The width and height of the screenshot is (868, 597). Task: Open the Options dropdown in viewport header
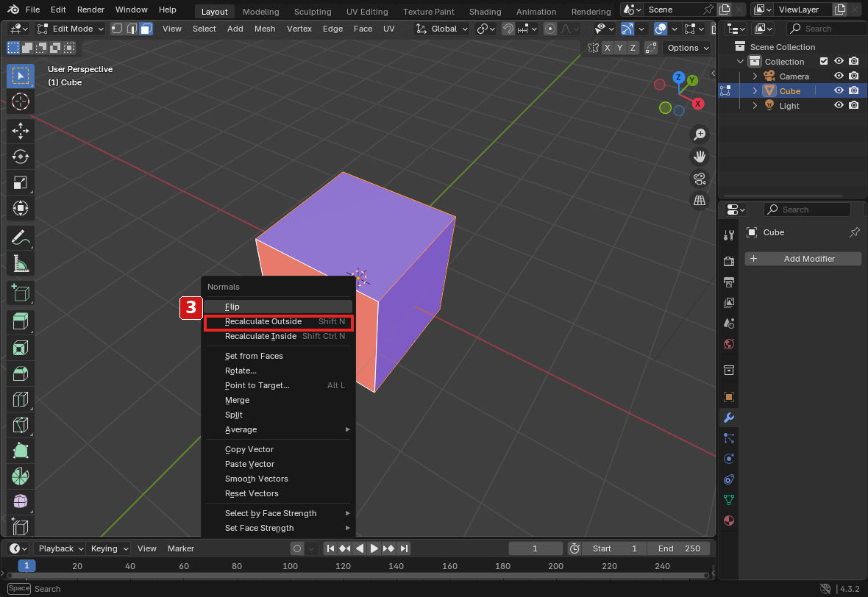pos(687,48)
